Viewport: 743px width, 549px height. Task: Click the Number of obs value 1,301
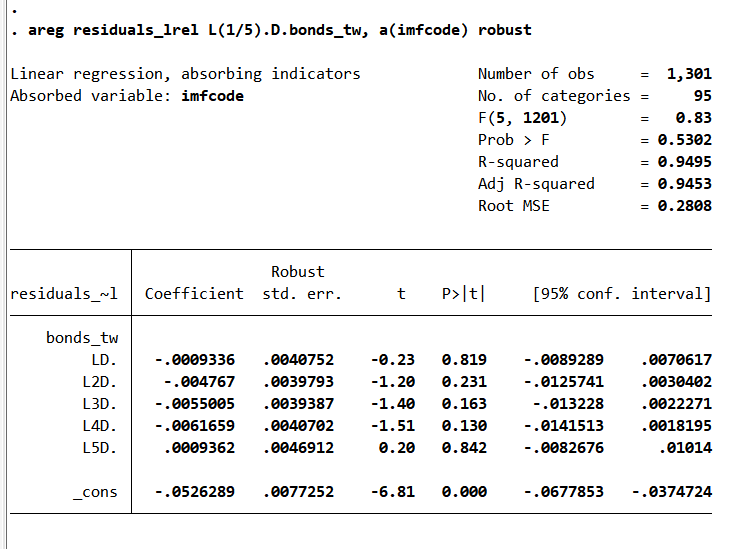pos(689,74)
